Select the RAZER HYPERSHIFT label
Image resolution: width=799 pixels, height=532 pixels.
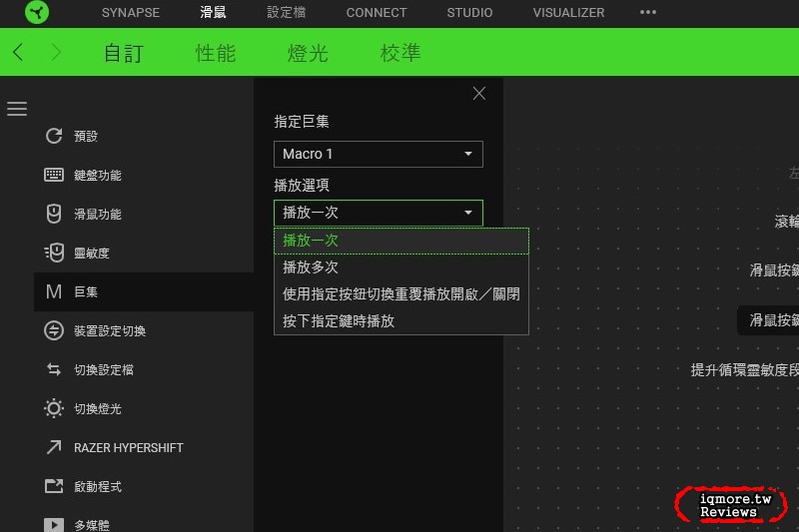click(x=129, y=447)
